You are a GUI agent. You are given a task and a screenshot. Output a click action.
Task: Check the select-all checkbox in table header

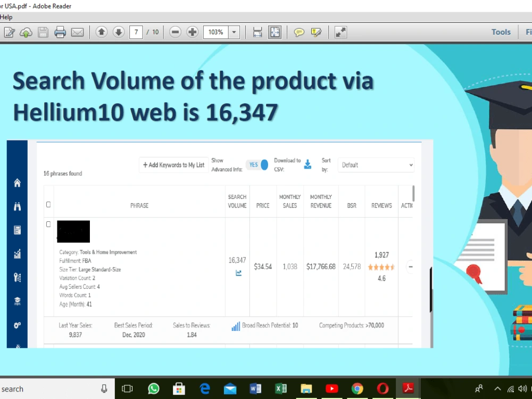(x=48, y=205)
